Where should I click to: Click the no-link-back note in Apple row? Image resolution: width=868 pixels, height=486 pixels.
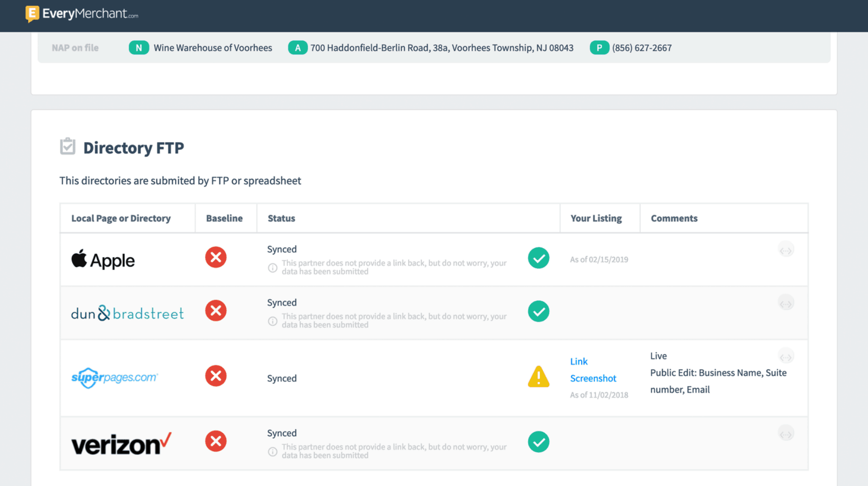pyautogui.click(x=394, y=267)
